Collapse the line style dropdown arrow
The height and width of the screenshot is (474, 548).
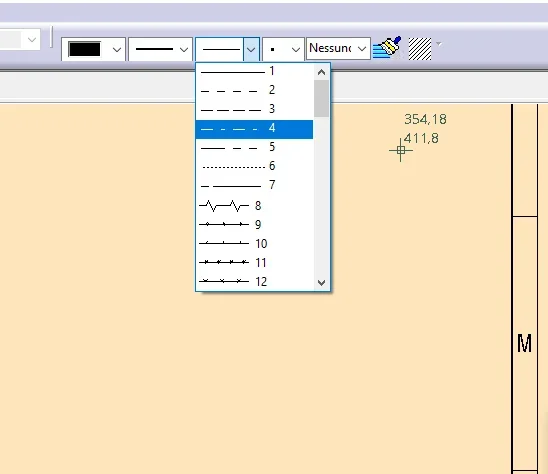(251, 49)
